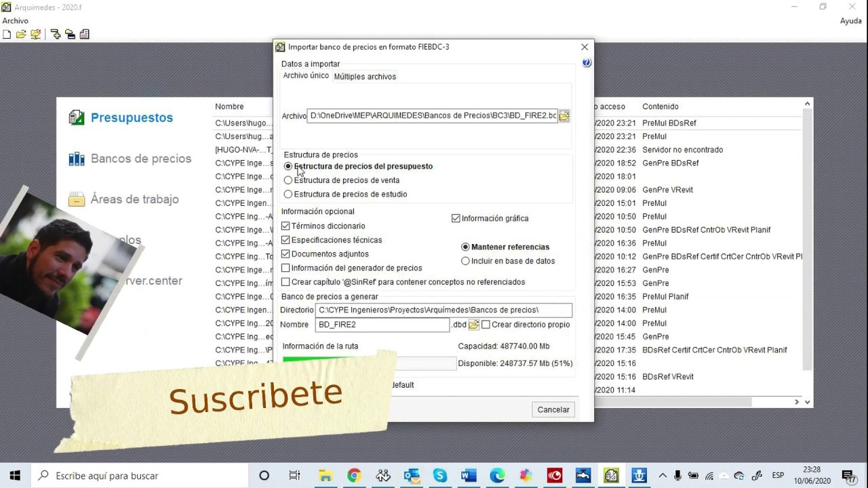Click scroll-up arrow of file list
This screenshot has height=488, width=868.
807,104
